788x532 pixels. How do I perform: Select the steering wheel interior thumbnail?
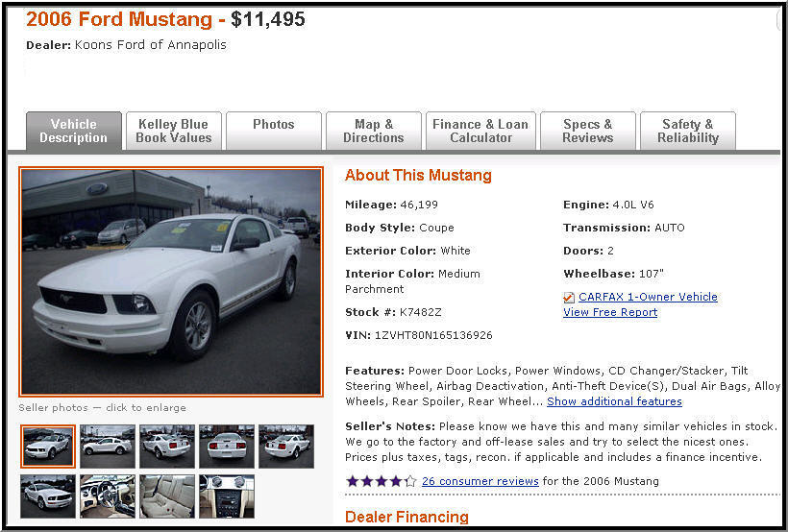(108, 496)
